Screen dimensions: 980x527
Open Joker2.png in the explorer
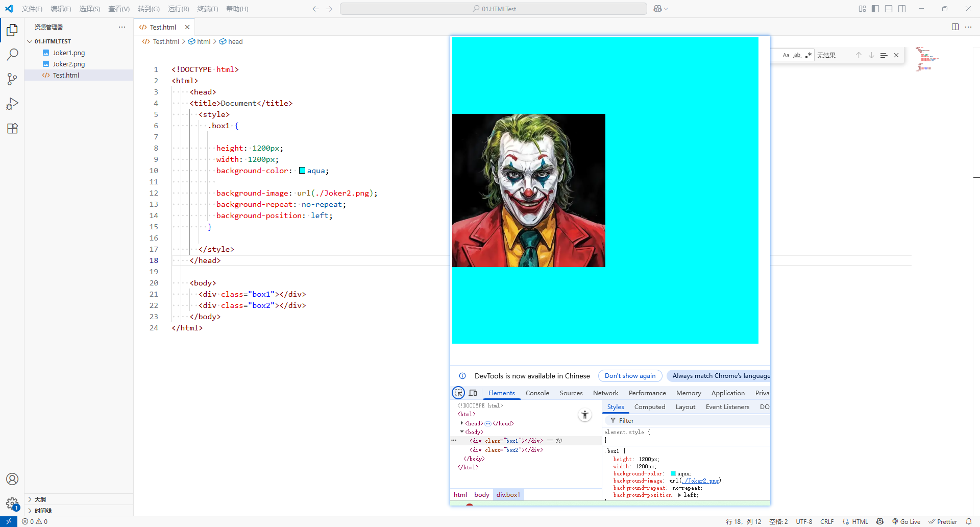tap(68, 64)
